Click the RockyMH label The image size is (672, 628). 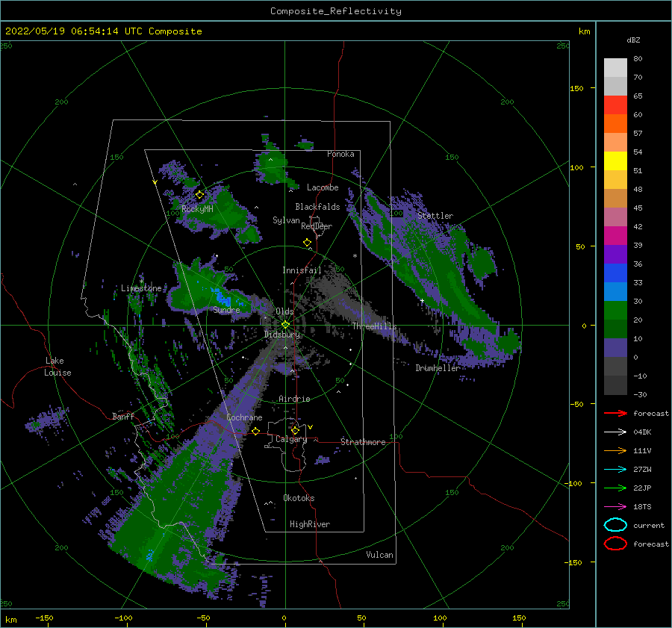(x=197, y=209)
